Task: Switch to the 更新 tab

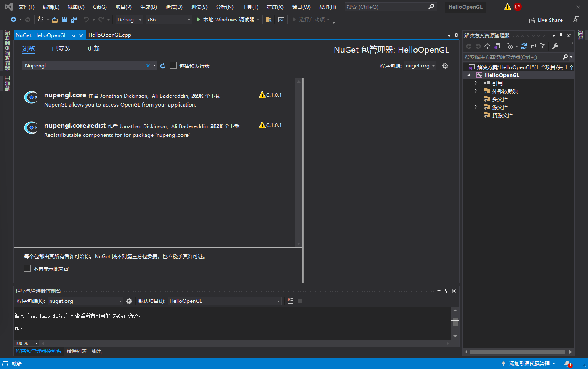Action: 94,49
